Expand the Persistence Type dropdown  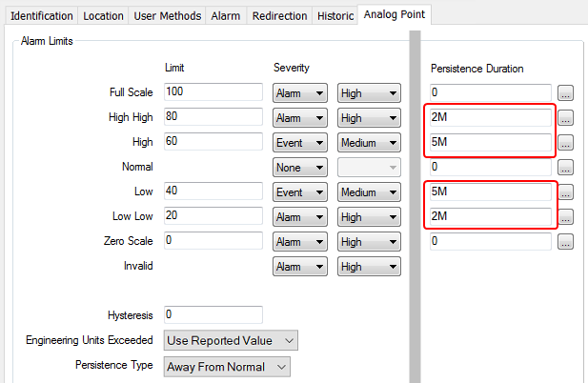(x=226, y=366)
